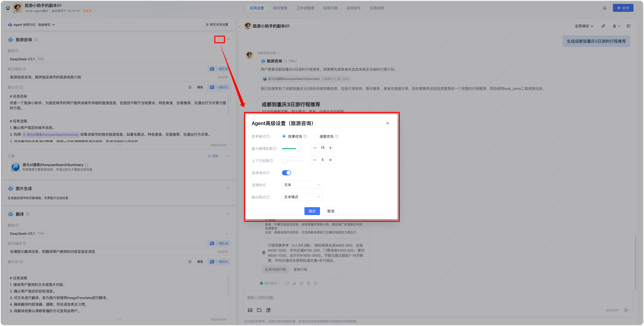Viewport: 644px width, 326px height.
Task: Switch to the 知识管理 tab
Action: tap(280, 8)
